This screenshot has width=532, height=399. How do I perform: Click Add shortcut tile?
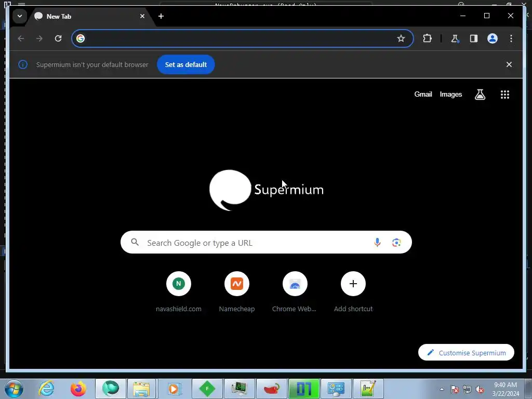(x=353, y=292)
